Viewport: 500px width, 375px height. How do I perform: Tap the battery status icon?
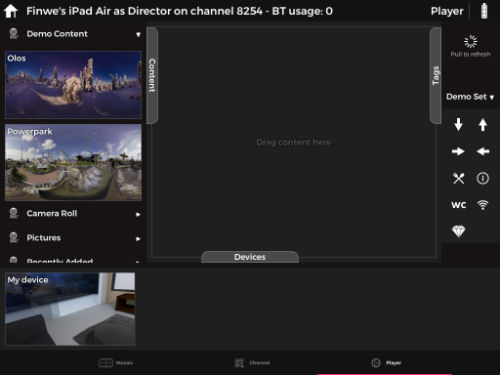pyautogui.click(x=484, y=11)
